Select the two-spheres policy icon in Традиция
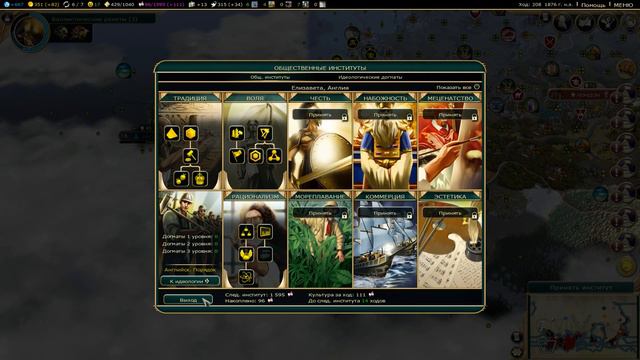Image resolution: width=640 pixels, height=360 pixels. [x=181, y=178]
